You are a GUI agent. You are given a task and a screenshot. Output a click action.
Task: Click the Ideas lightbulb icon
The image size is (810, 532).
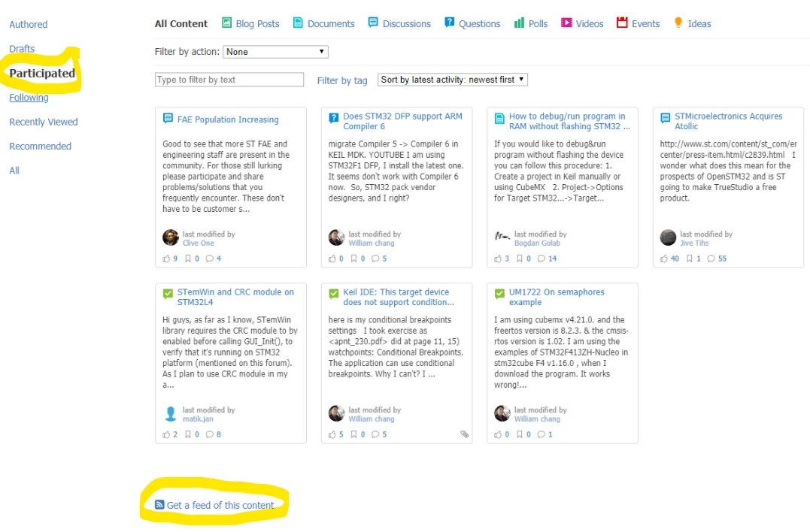coord(678,23)
